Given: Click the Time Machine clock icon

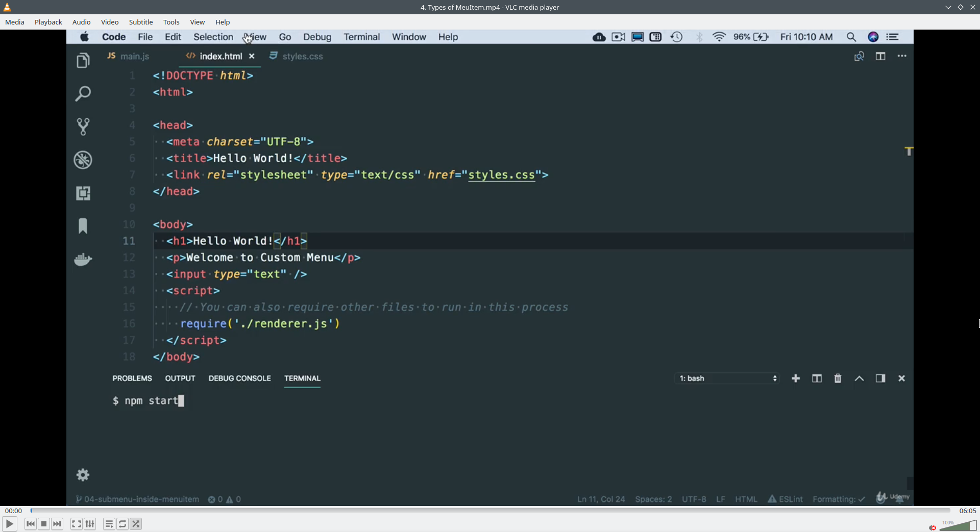Looking at the screenshot, I should pyautogui.click(x=677, y=37).
